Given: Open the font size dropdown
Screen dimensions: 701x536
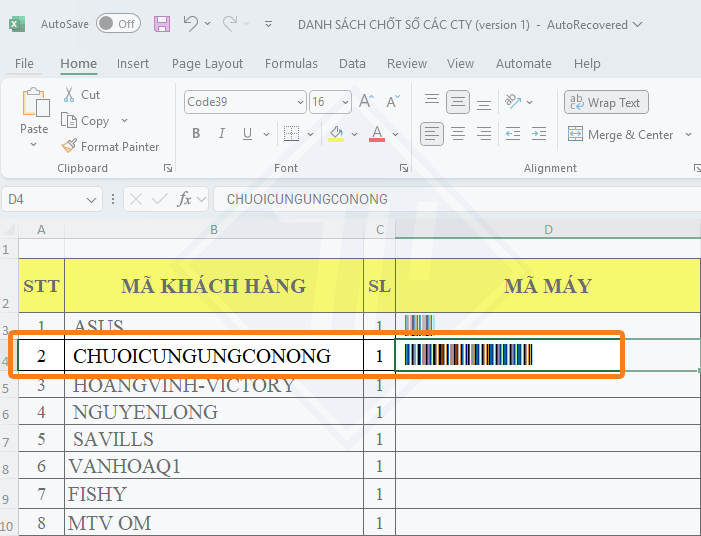Looking at the screenshot, I should pos(345,102).
